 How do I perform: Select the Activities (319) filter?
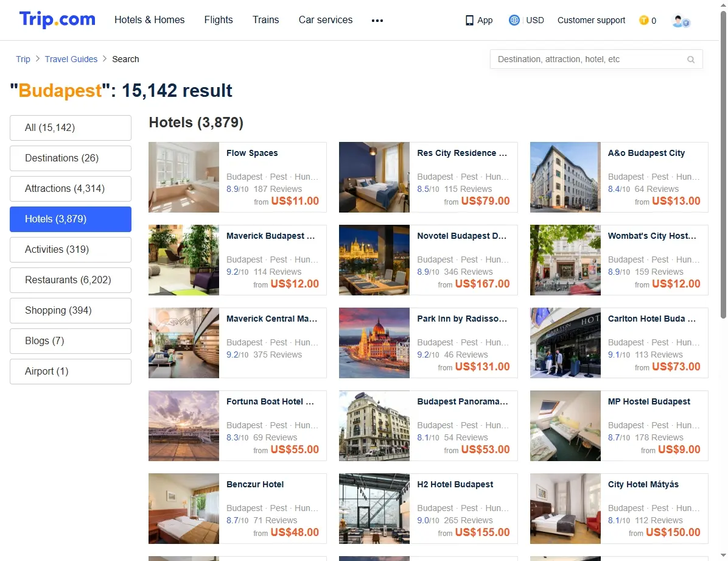71,250
